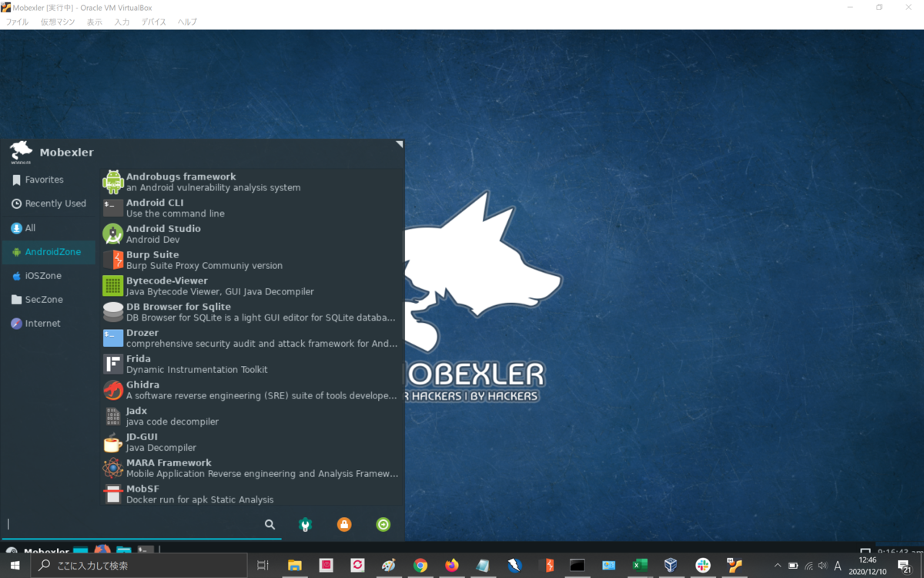Open the Jadx java decompiler
This screenshot has height=578, width=924.
(251, 416)
